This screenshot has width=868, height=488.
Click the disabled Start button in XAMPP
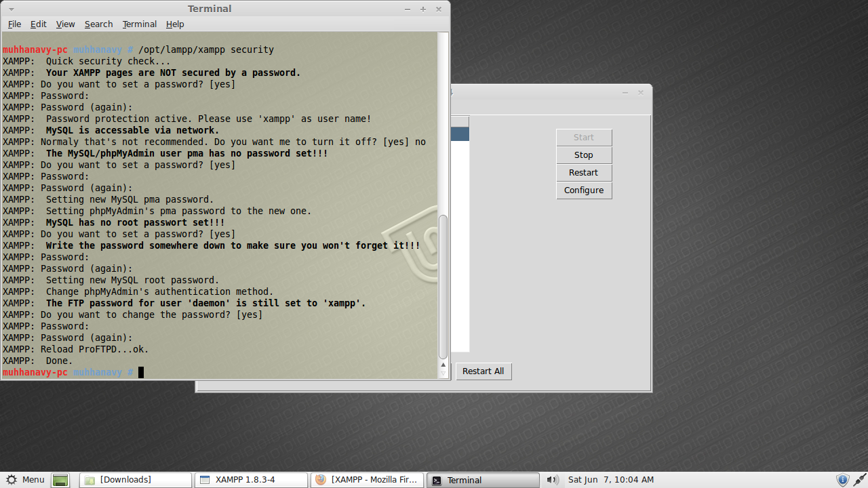click(x=584, y=137)
